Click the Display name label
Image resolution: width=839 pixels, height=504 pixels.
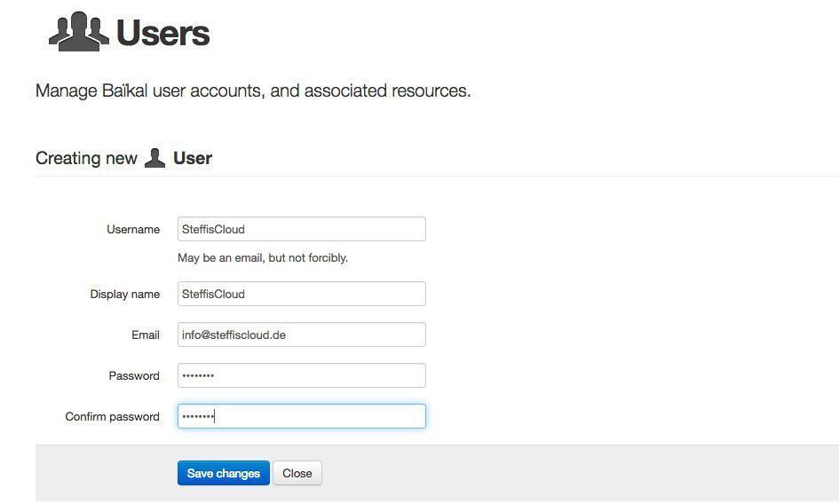124,294
